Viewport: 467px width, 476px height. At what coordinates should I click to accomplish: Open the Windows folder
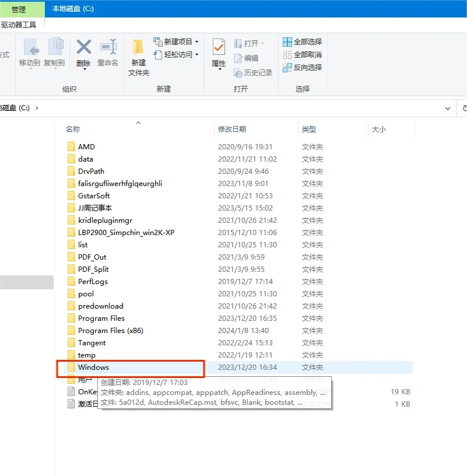(x=93, y=367)
